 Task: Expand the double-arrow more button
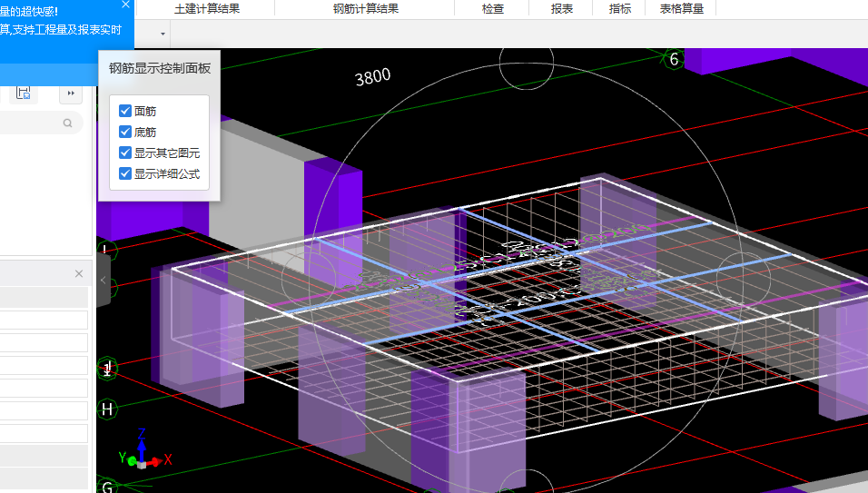tap(71, 93)
